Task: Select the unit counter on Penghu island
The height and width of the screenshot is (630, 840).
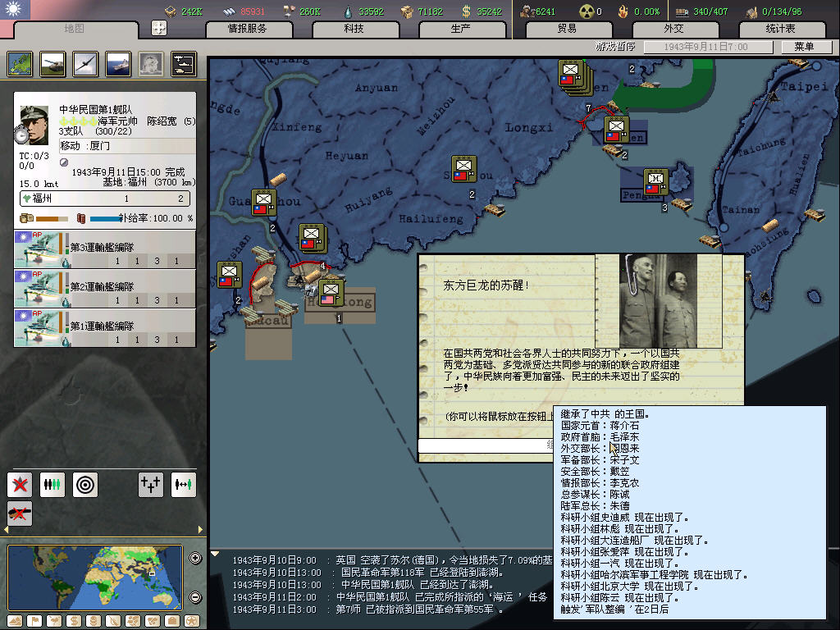Action: point(655,181)
